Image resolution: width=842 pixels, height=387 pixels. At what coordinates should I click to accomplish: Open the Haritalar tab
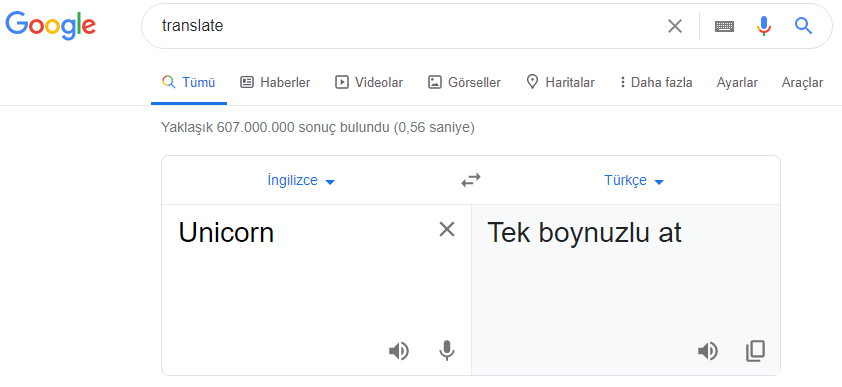click(560, 83)
